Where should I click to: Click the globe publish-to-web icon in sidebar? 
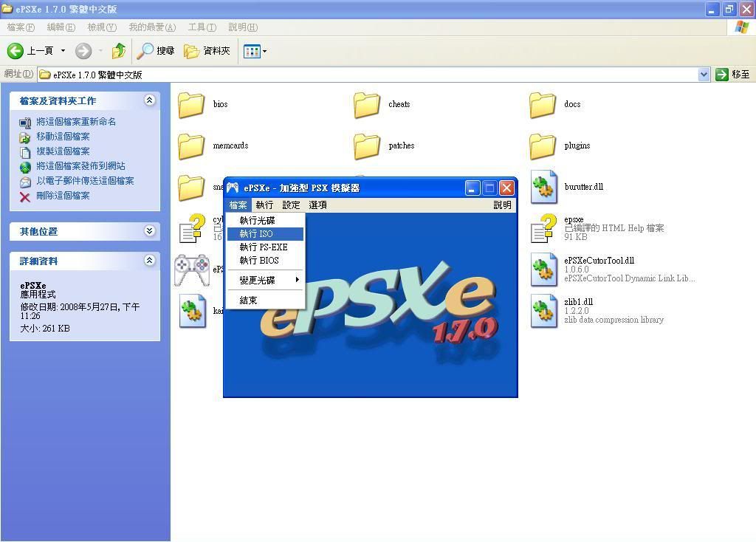25,168
